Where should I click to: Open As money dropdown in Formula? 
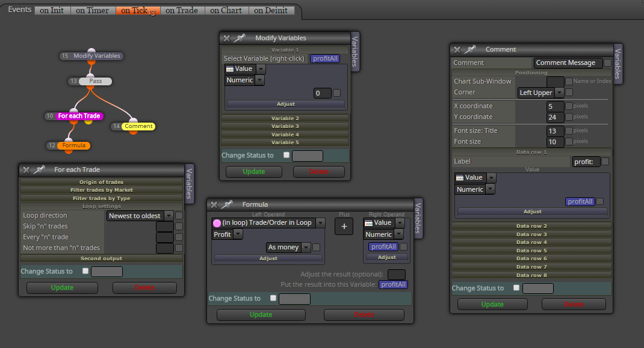(x=288, y=248)
